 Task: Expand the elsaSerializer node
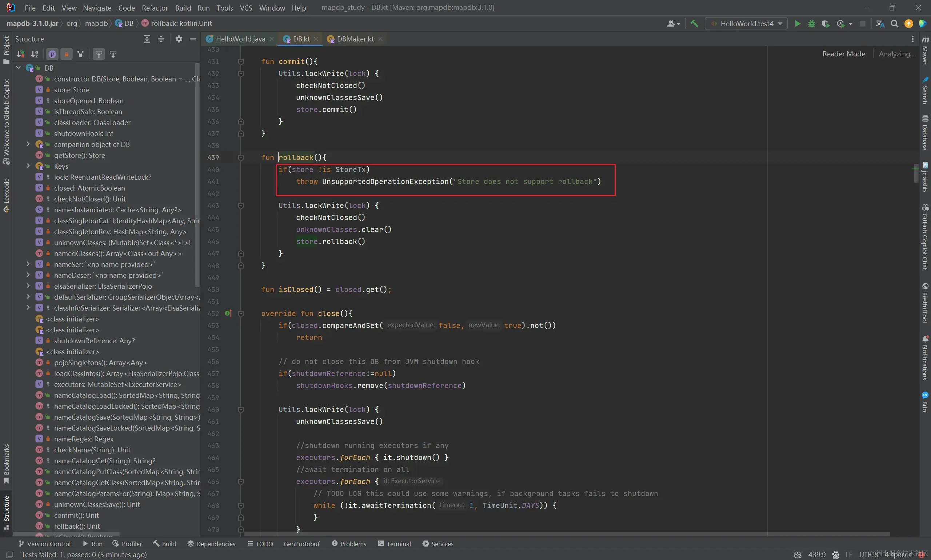pos(28,286)
